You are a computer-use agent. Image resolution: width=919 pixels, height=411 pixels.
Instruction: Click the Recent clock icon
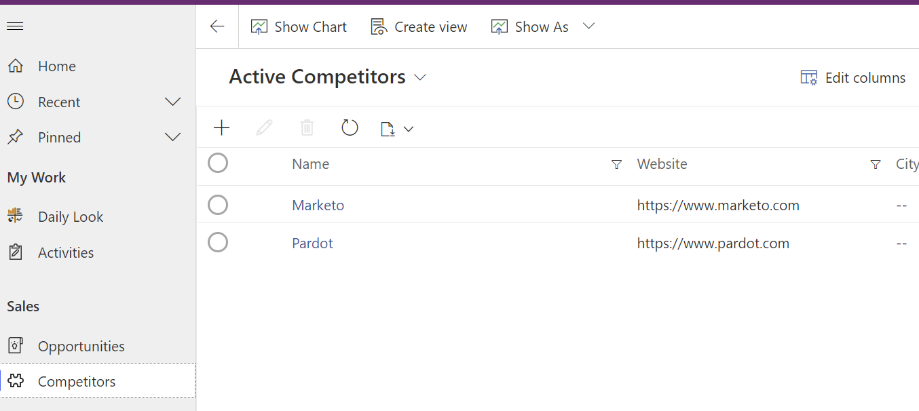click(15, 101)
